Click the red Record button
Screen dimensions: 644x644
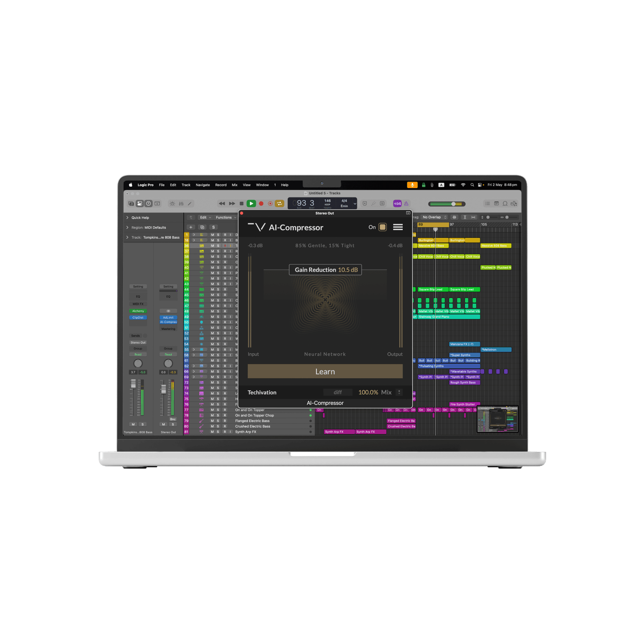tap(261, 204)
